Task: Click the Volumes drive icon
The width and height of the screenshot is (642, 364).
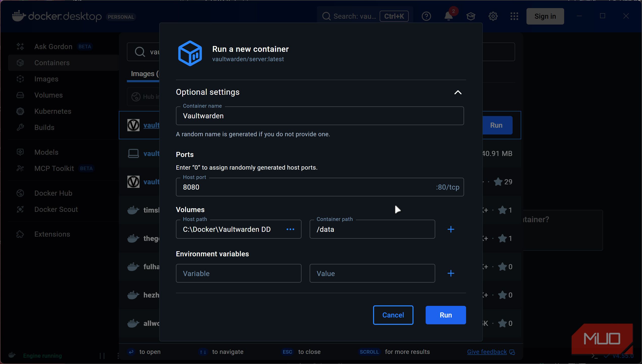Action: click(20, 95)
